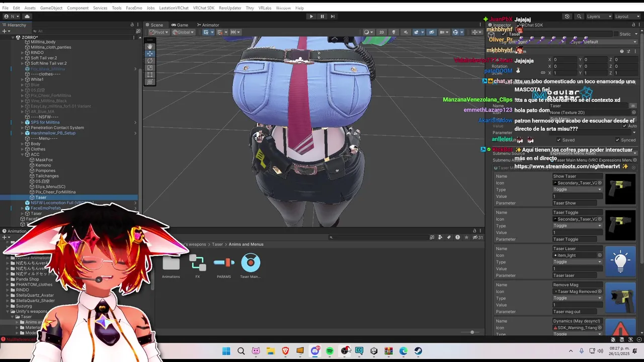Click the Hierarchy add plus button
The image size is (644, 362).
(4, 31)
